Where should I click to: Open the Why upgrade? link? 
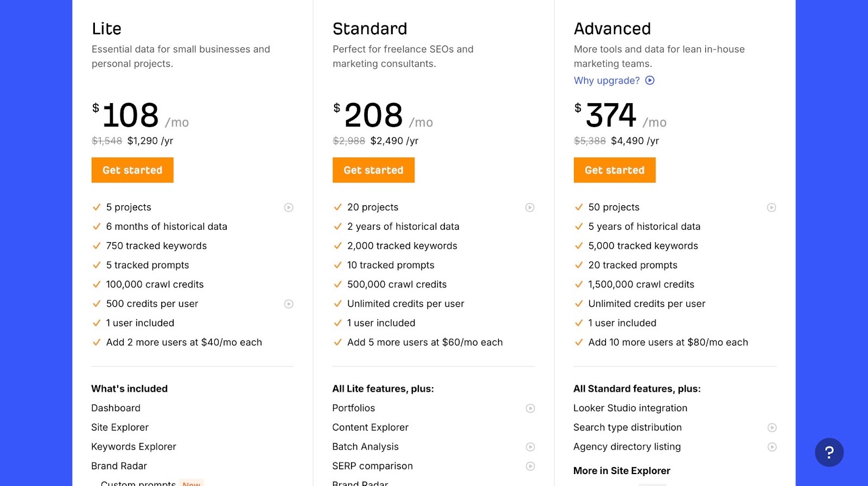(x=607, y=80)
